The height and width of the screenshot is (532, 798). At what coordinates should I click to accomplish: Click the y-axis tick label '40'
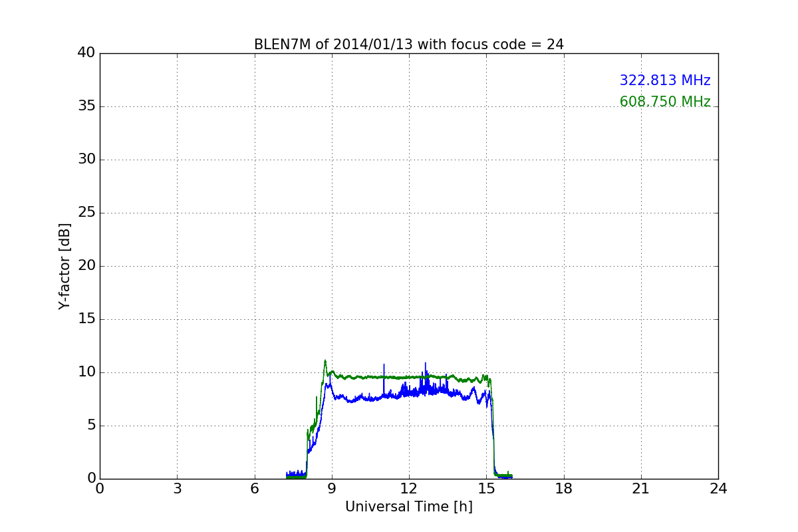pos(86,53)
